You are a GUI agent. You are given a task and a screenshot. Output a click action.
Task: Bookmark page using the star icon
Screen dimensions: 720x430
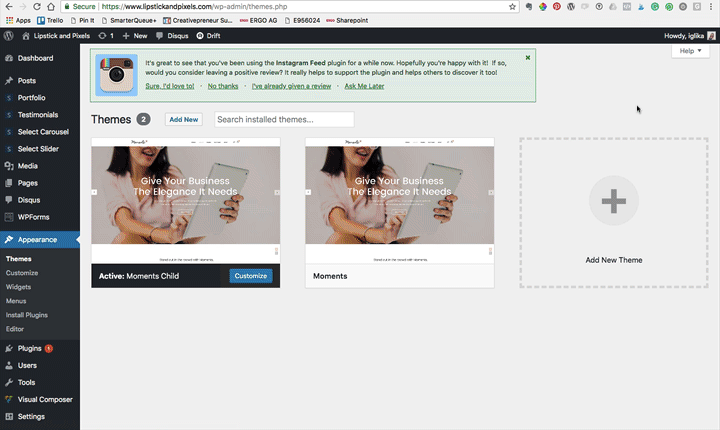(x=512, y=6)
